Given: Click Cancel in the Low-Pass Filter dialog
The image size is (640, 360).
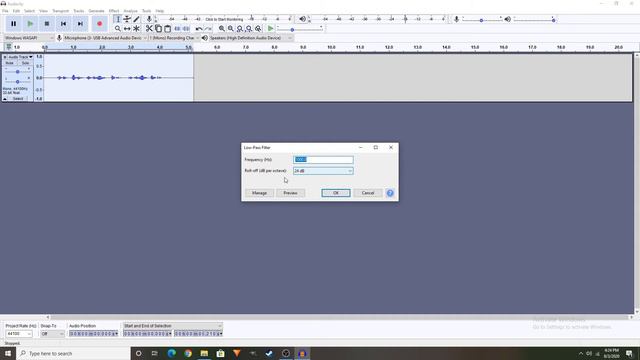Looking at the screenshot, I should pos(368,193).
